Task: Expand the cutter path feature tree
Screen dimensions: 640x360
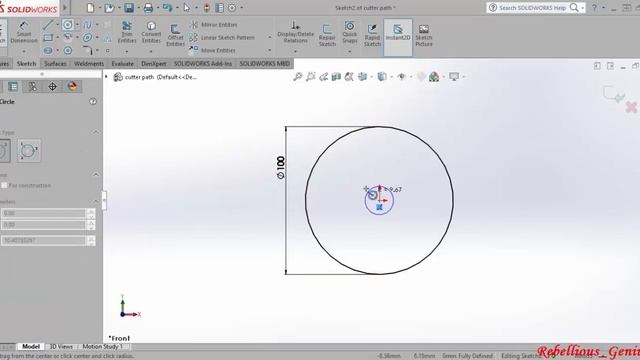Action: click(106, 77)
